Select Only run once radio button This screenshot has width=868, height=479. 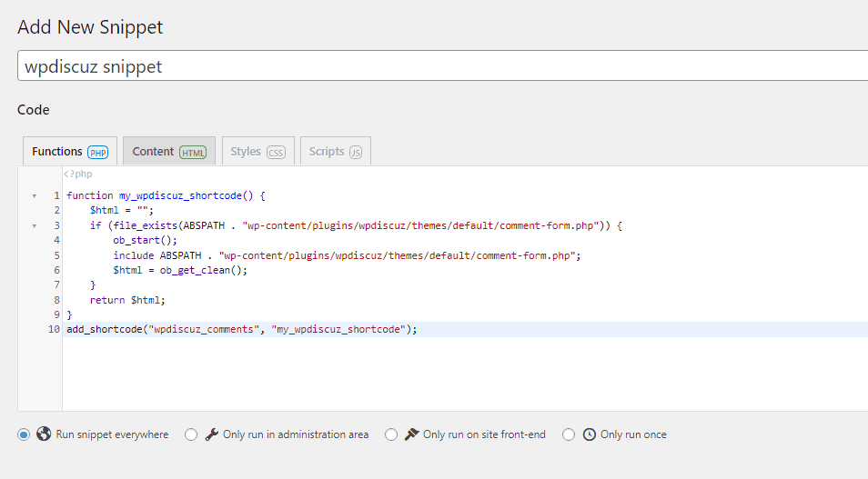pos(569,434)
